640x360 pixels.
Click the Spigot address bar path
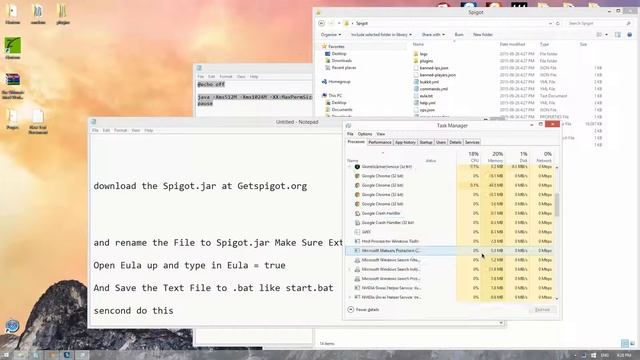click(x=362, y=23)
